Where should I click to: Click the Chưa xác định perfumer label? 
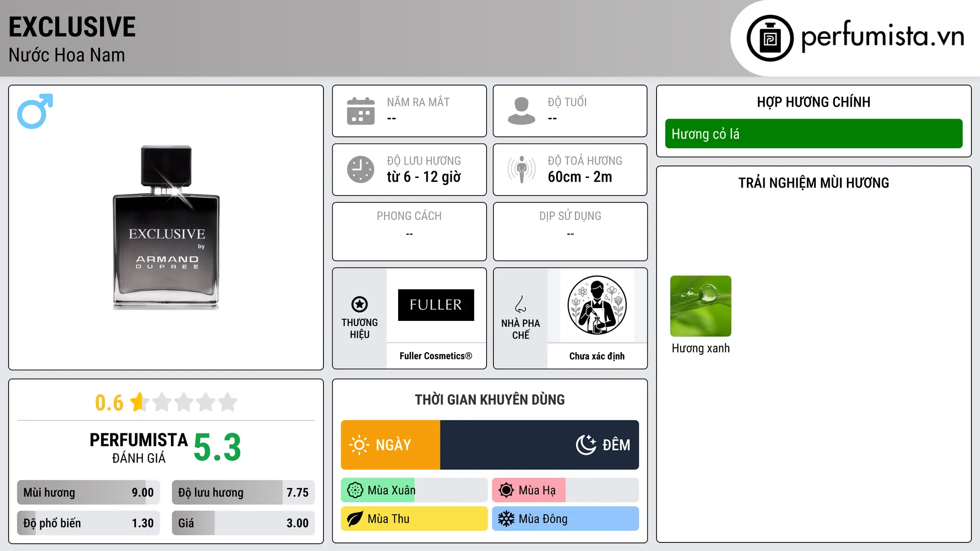(597, 356)
